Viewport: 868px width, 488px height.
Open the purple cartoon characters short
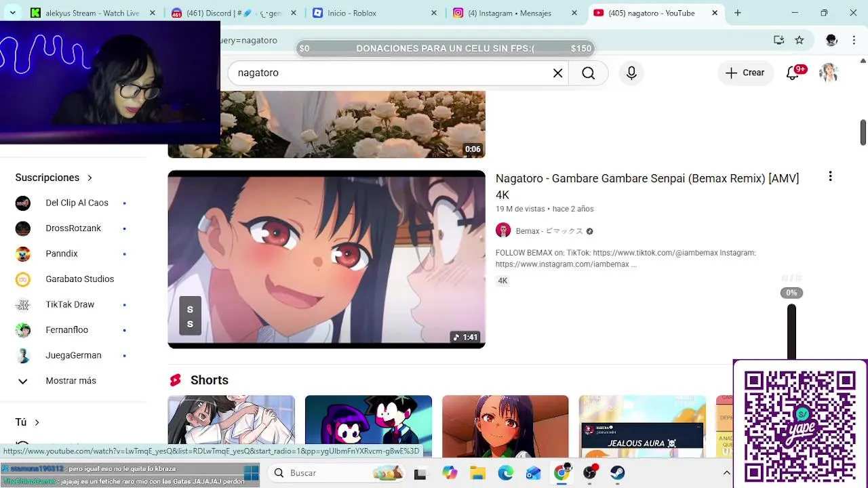coord(368,427)
